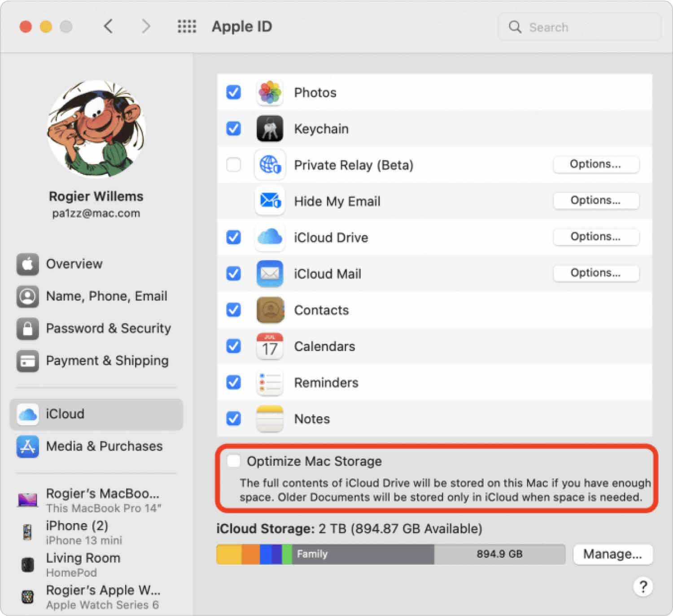
Task: Uncheck the Calendars checkbox
Action: click(233, 346)
